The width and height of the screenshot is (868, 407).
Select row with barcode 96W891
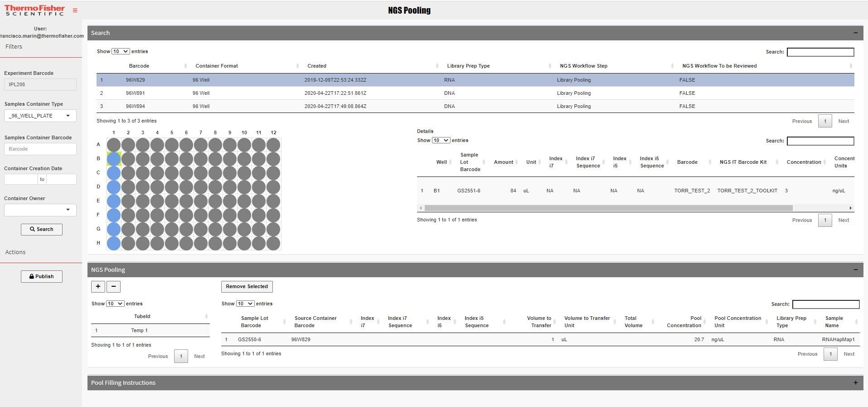136,93
